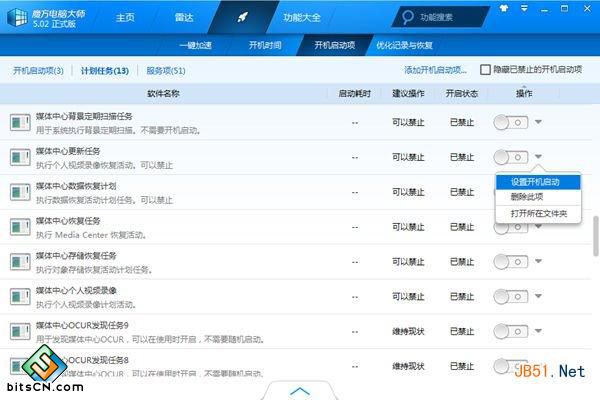This screenshot has width=600, height=400.
Task: Select 媒体中心数据恢复计划 row title
Action: 76,186
